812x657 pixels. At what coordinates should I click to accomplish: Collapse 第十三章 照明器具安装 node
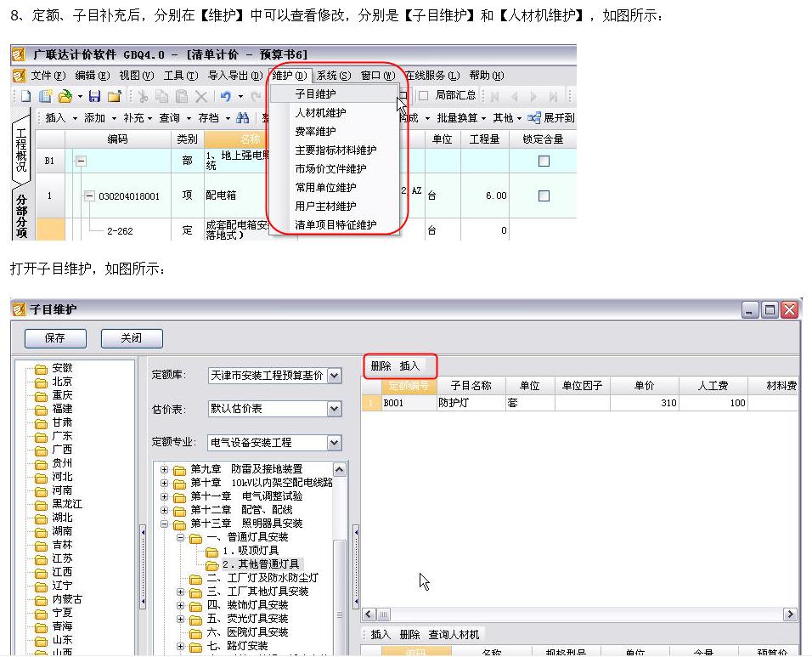[164, 524]
